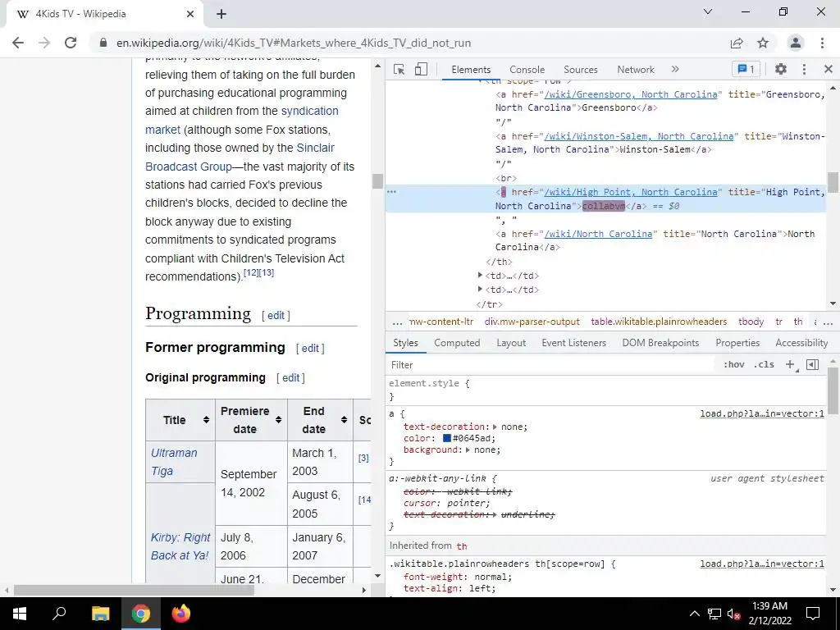The height and width of the screenshot is (630, 840).
Task: Click the DevTools inspect element picker icon
Action: [x=399, y=69]
